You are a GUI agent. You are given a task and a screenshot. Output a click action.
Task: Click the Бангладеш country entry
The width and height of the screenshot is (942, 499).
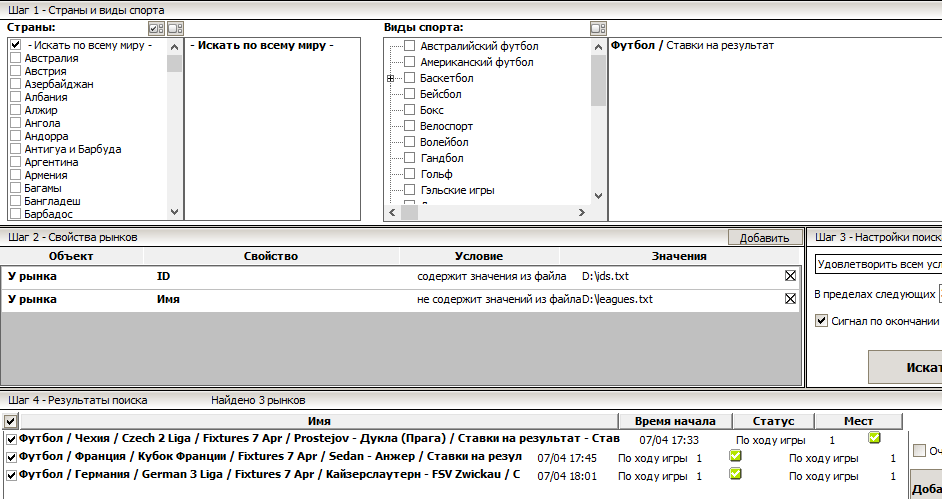click(x=52, y=201)
